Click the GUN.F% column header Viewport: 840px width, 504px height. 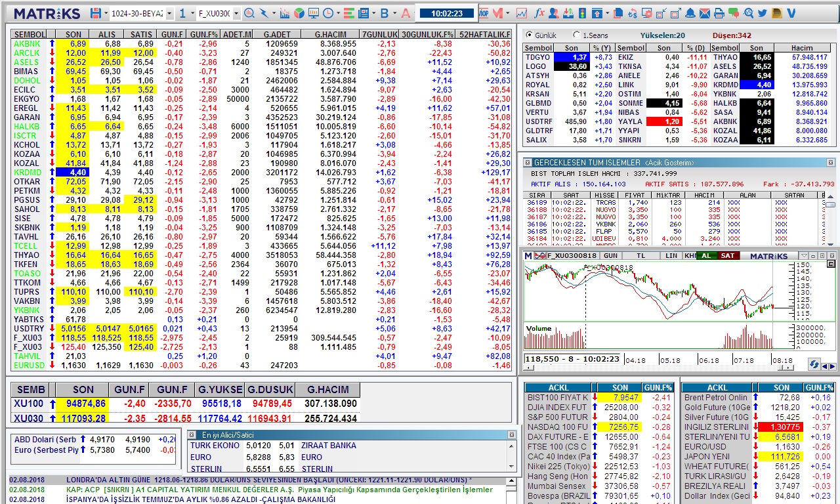click(x=203, y=34)
